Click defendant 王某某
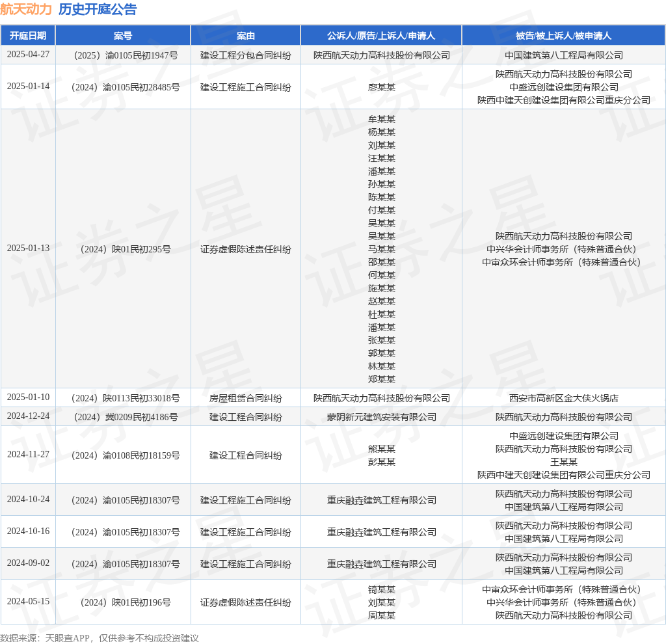The width and height of the screenshot is (666, 644). coord(564,462)
